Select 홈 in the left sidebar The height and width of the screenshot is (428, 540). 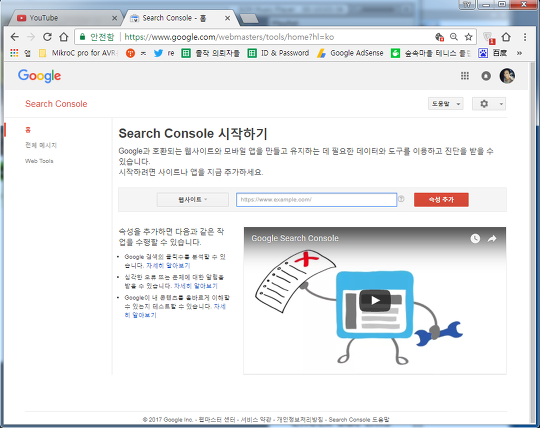pyautogui.click(x=28, y=130)
